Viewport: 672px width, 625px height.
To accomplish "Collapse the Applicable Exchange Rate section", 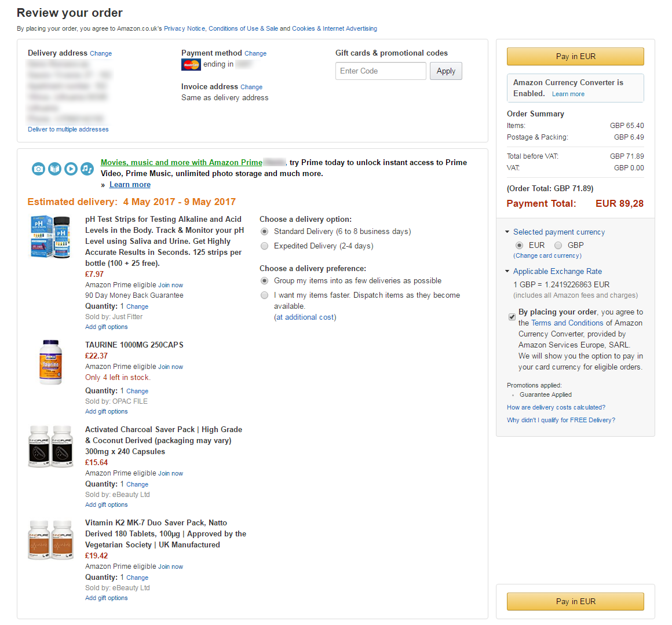I will pos(507,271).
